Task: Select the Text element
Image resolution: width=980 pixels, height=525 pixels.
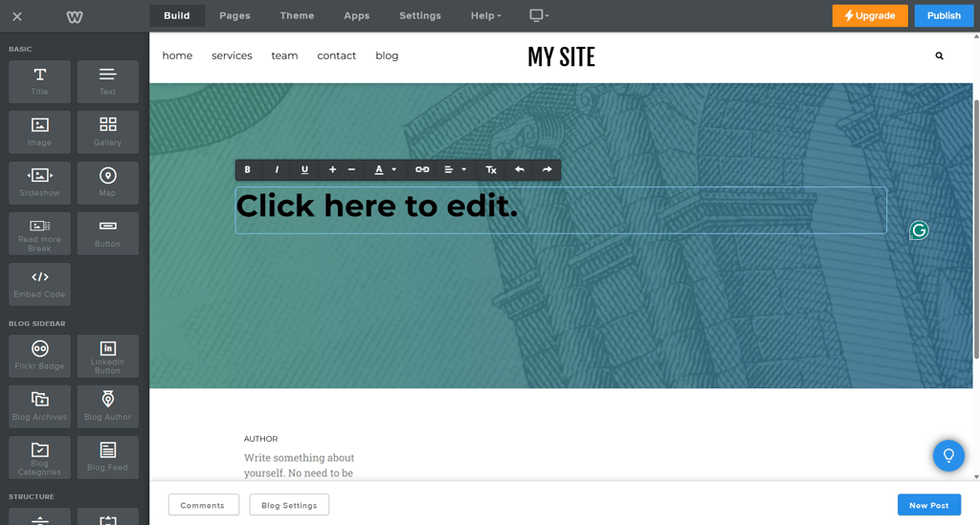Action: point(107,82)
